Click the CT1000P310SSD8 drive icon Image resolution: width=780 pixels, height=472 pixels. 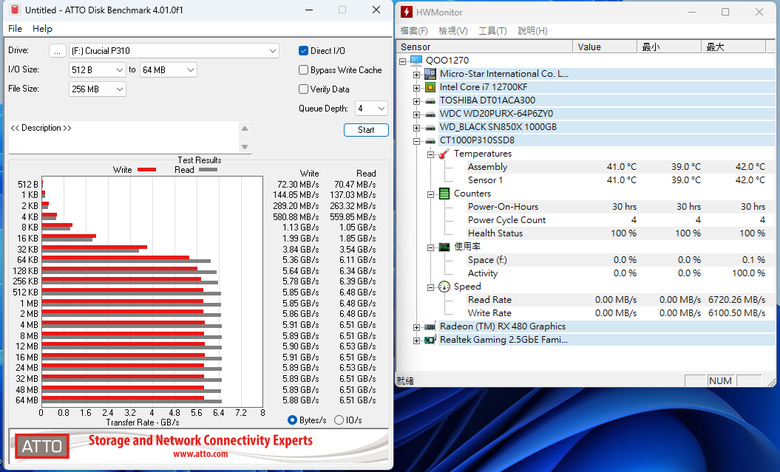click(430, 141)
